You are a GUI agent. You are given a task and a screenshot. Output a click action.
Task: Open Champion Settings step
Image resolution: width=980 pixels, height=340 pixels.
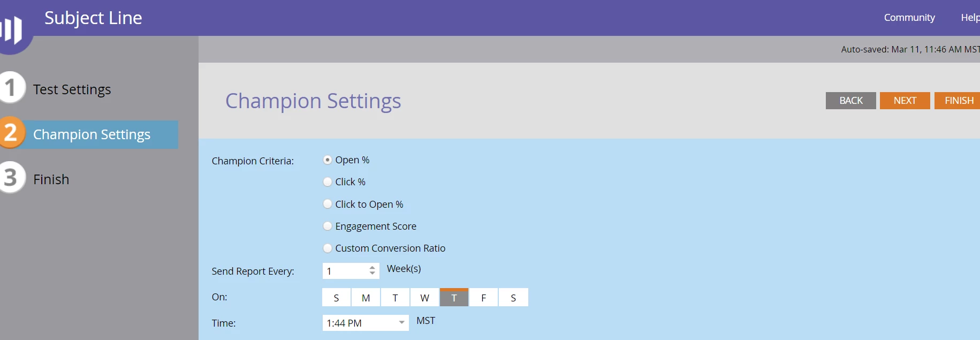pyautogui.click(x=92, y=134)
